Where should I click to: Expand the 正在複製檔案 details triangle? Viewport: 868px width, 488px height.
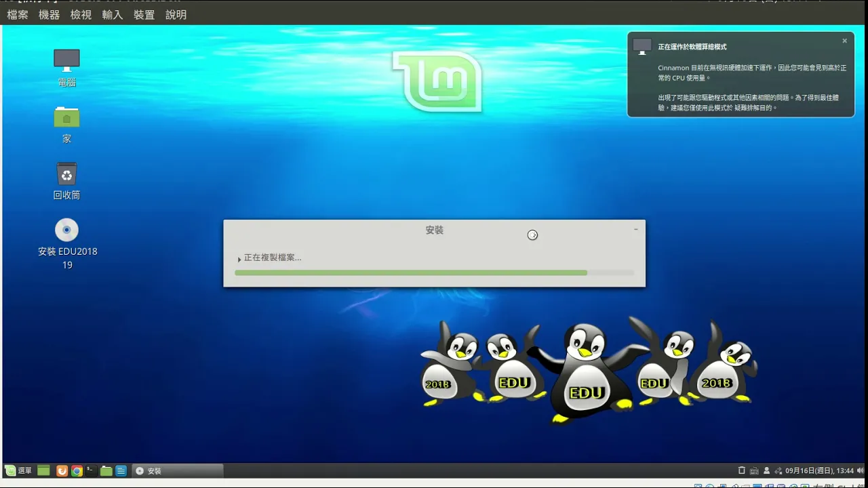point(239,259)
